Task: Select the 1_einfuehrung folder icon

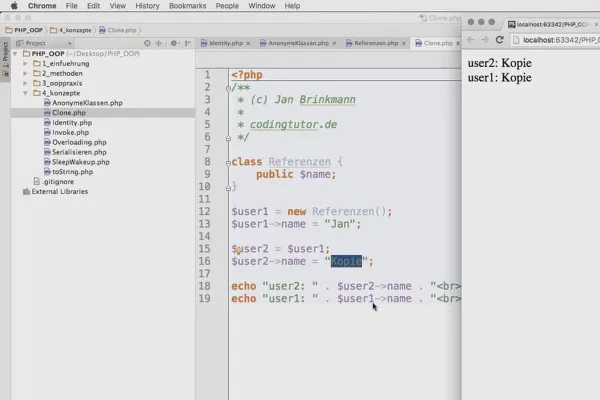Action: (37, 64)
